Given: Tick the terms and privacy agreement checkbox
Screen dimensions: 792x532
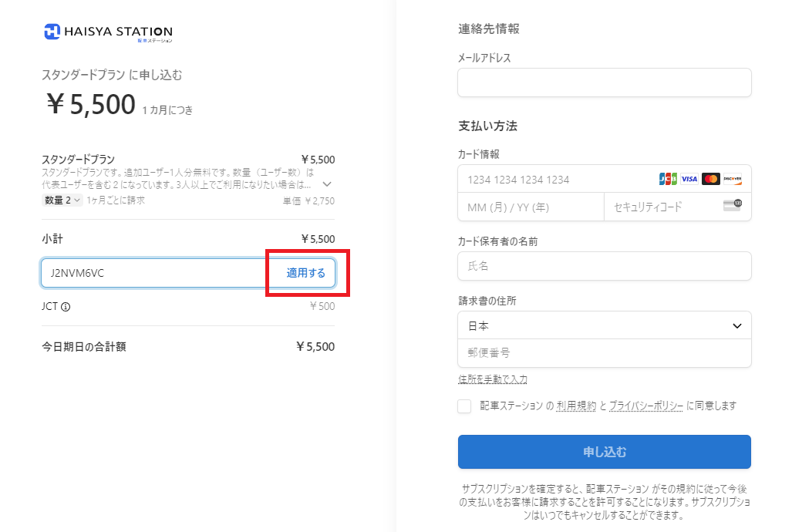Looking at the screenshot, I should click(464, 406).
